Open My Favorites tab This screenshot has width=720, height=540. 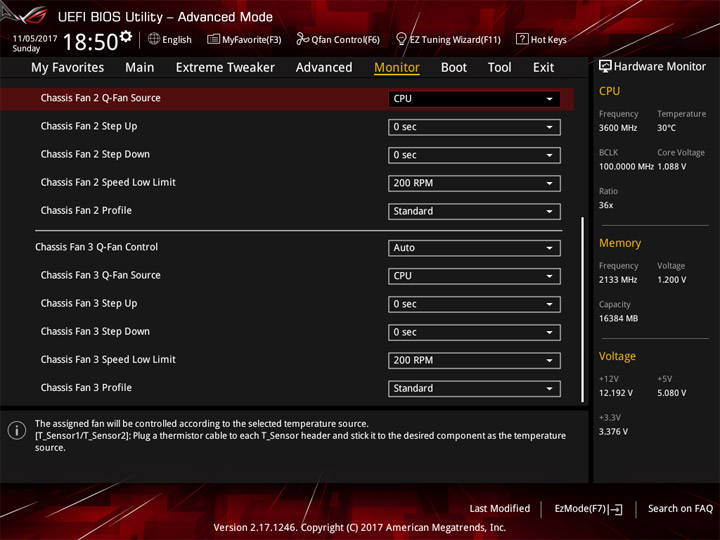pyautogui.click(x=68, y=68)
